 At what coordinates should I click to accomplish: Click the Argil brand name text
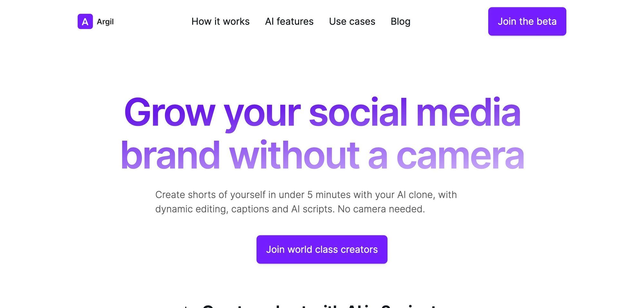click(105, 22)
